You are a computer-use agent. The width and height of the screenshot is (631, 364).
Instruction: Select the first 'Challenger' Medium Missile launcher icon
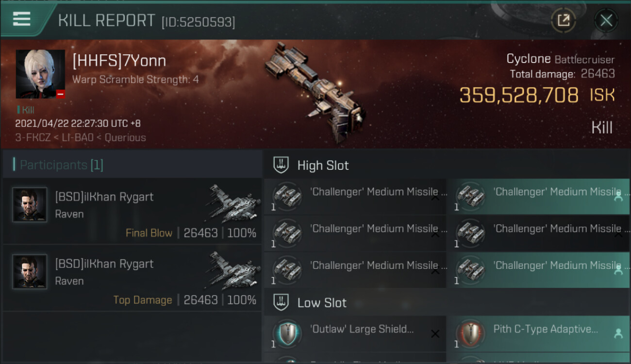pyautogui.click(x=287, y=196)
